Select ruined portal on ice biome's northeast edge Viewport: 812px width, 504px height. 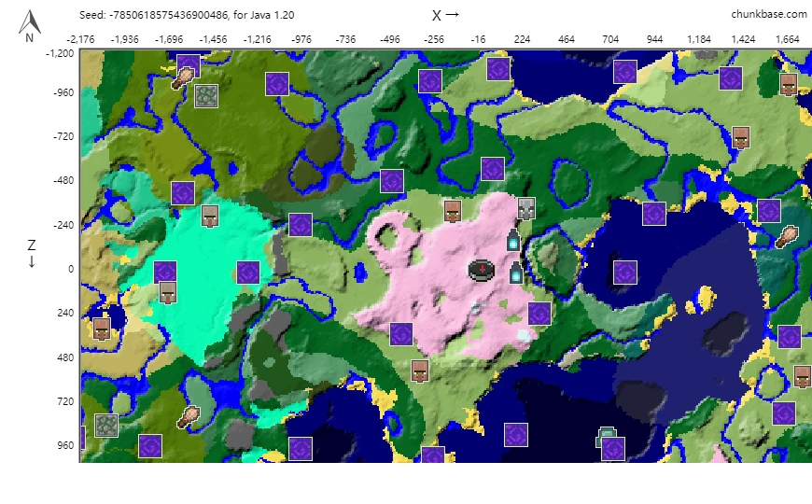301,225
